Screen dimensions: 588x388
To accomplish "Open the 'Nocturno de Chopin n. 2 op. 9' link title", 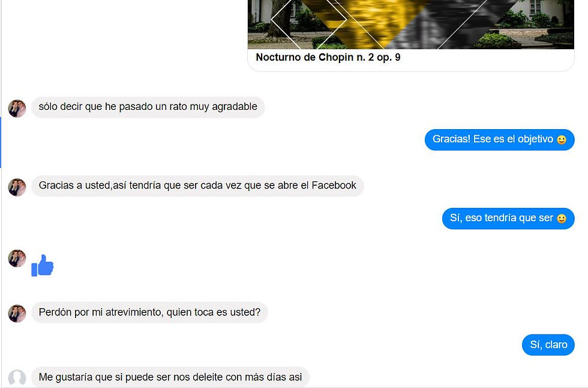I will coord(328,58).
